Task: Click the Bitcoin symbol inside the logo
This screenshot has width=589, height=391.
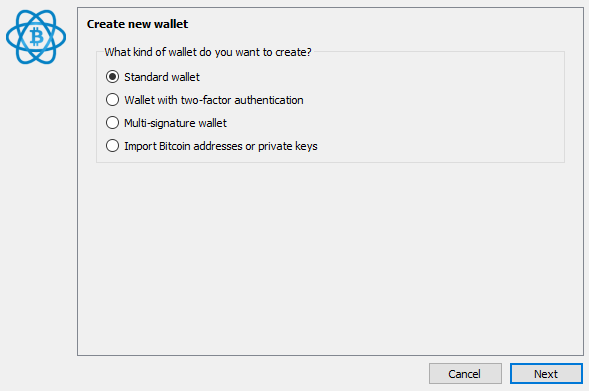Action: click(x=36, y=37)
